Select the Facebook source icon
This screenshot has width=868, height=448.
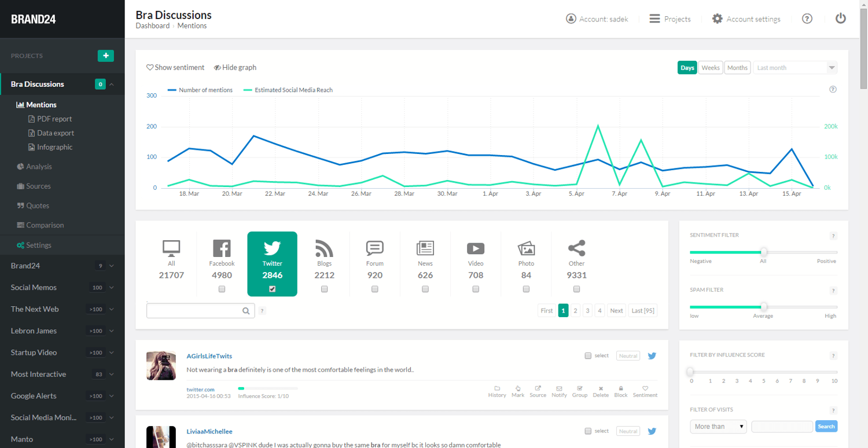click(222, 248)
